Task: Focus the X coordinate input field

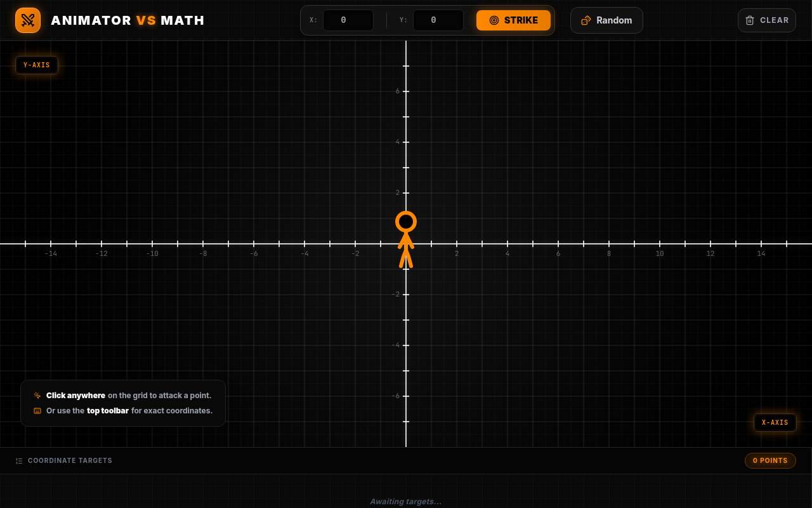Action: (348, 20)
